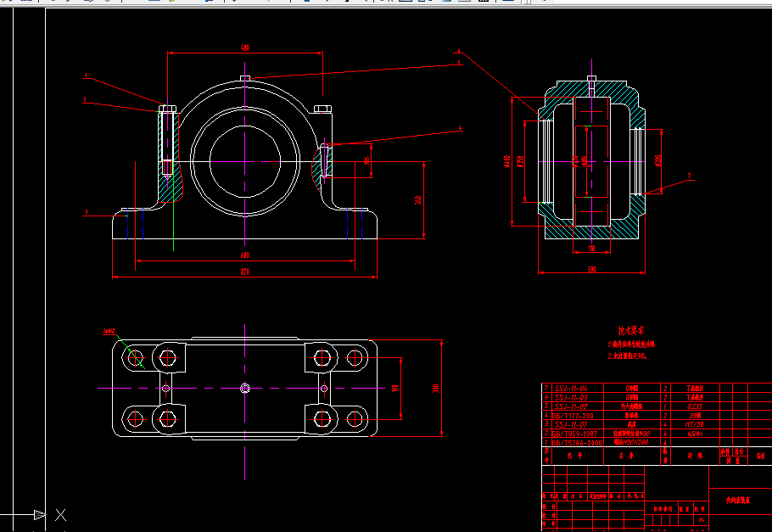Screen dimensions: 772x532
Task: Select balloon callout 7 beside the section view
Action: [x=689, y=176]
